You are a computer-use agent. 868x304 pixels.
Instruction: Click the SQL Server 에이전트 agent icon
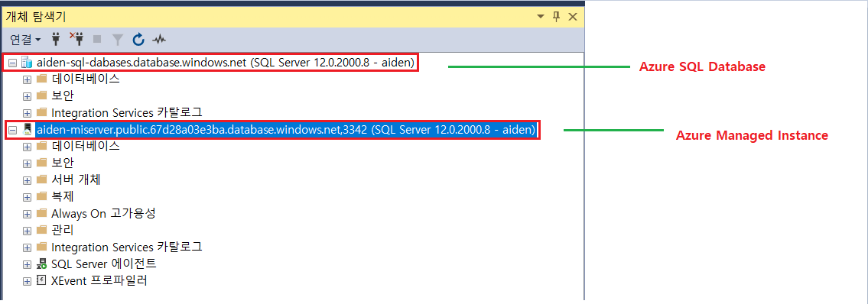point(42,264)
